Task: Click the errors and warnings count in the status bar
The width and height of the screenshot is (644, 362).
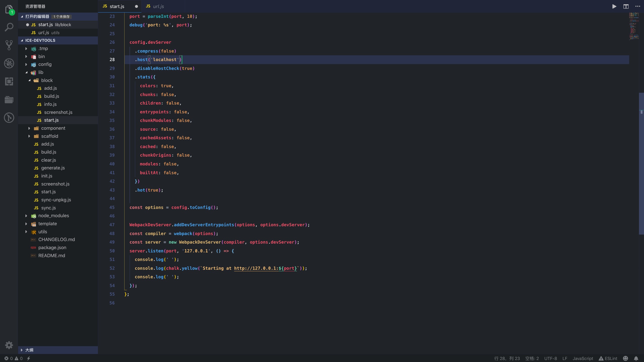Action: 14,358
